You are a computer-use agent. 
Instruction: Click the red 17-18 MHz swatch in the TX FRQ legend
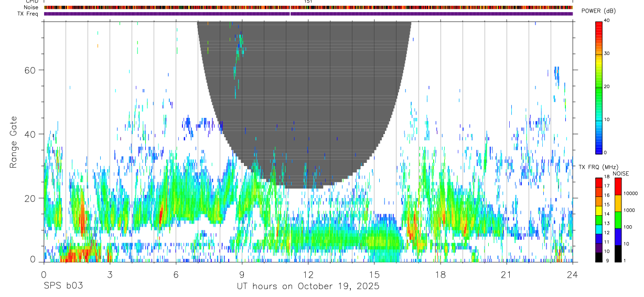coord(599,183)
